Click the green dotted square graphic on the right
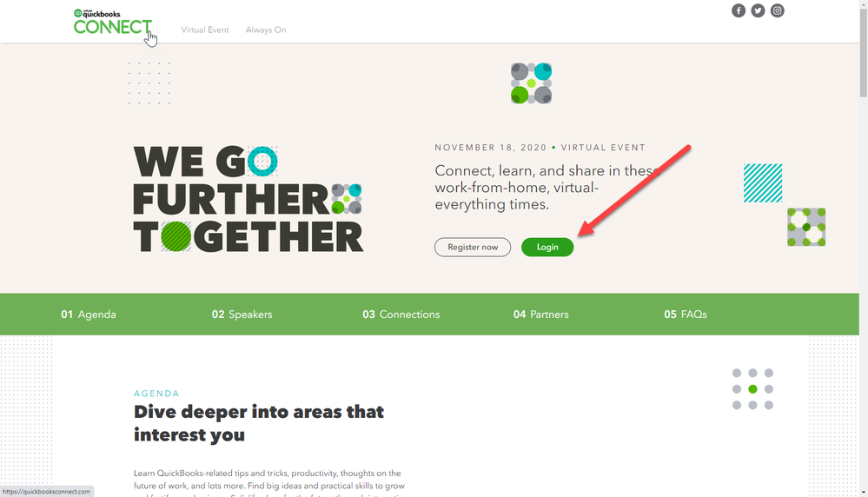868x497 pixels. point(806,227)
